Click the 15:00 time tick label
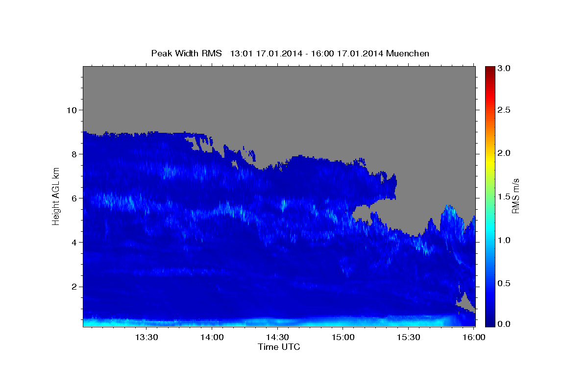 [343, 337]
